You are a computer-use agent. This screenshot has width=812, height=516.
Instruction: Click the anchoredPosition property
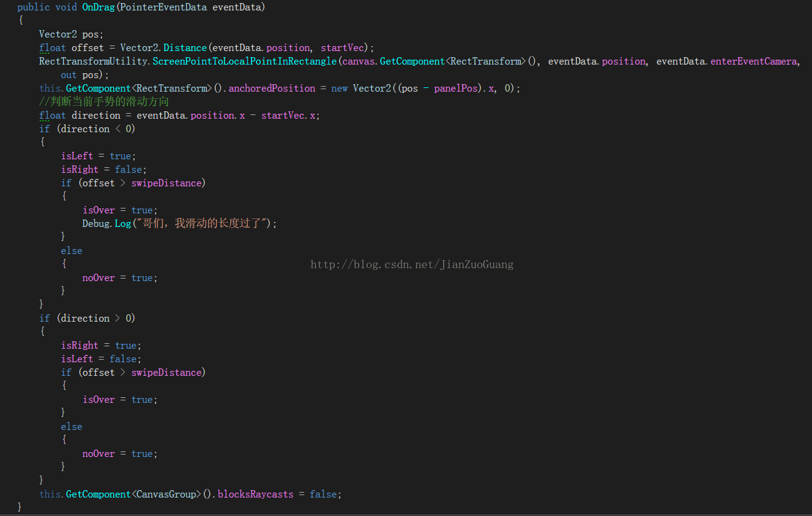point(272,89)
